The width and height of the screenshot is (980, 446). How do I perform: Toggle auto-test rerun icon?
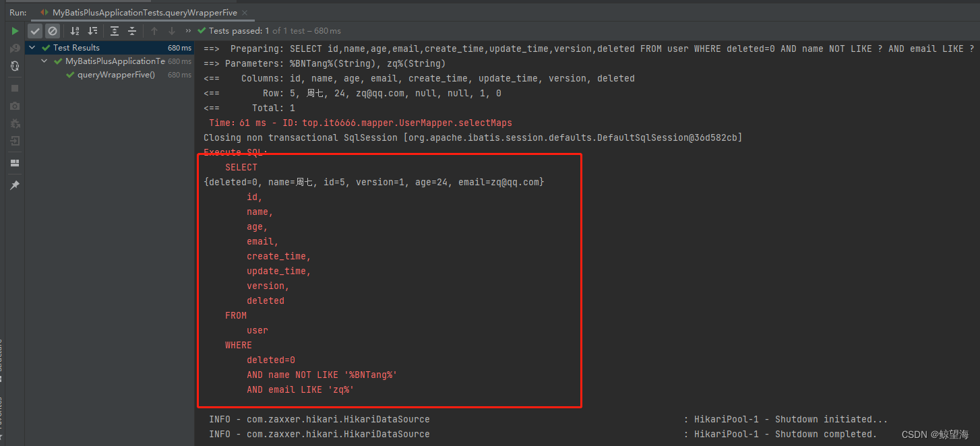click(15, 66)
